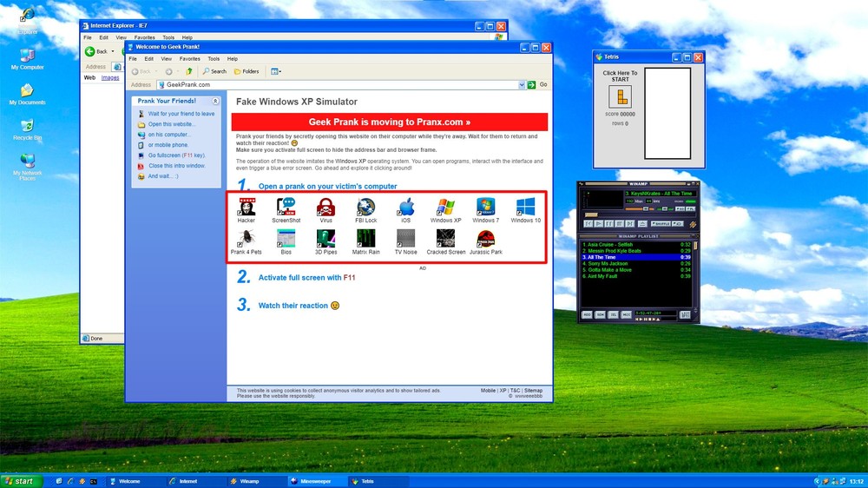The height and width of the screenshot is (488, 868).
Task: Open the Edit menu in Geek Prank window
Action: point(149,59)
